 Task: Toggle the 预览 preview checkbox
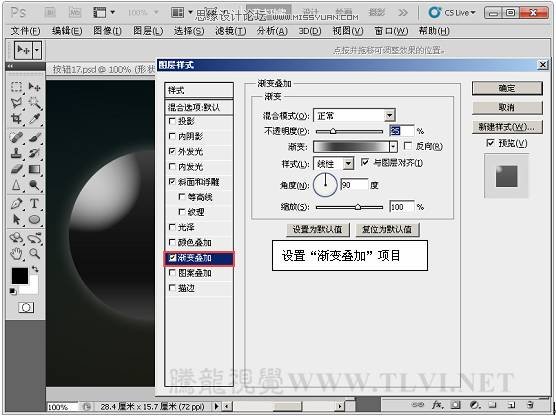pos(490,143)
